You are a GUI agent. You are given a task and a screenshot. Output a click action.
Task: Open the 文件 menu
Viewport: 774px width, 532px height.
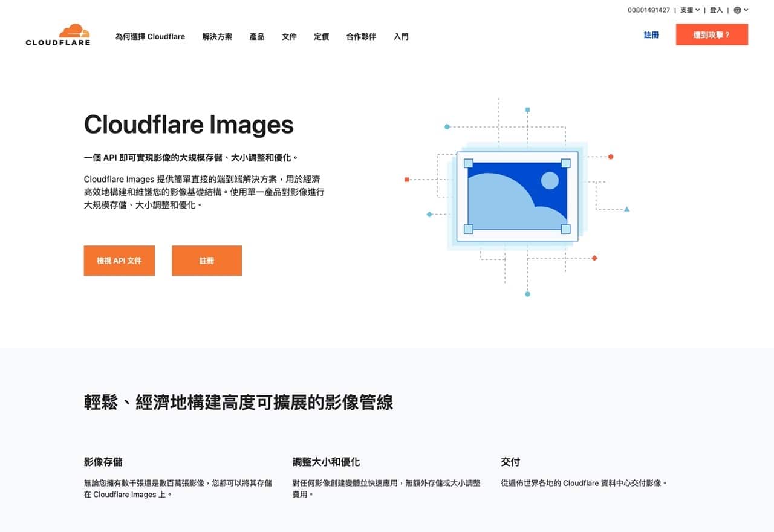(x=289, y=36)
